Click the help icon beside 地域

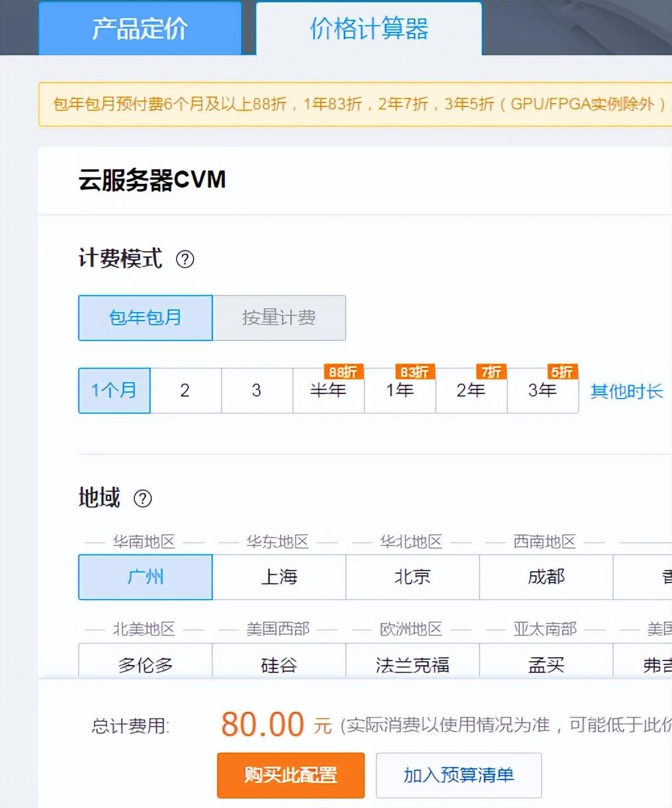tap(143, 499)
